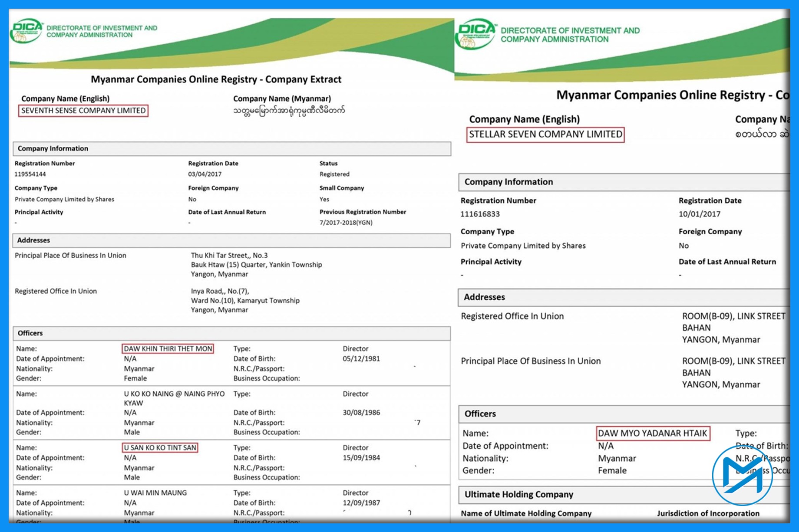The image size is (799, 532).
Task: Collapse the Officers section header on left
Action: (x=30, y=333)
